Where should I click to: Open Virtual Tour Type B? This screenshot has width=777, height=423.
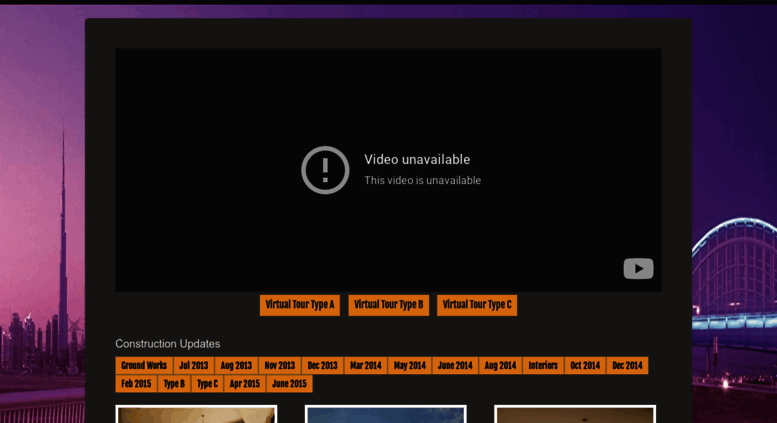[388, 305]
